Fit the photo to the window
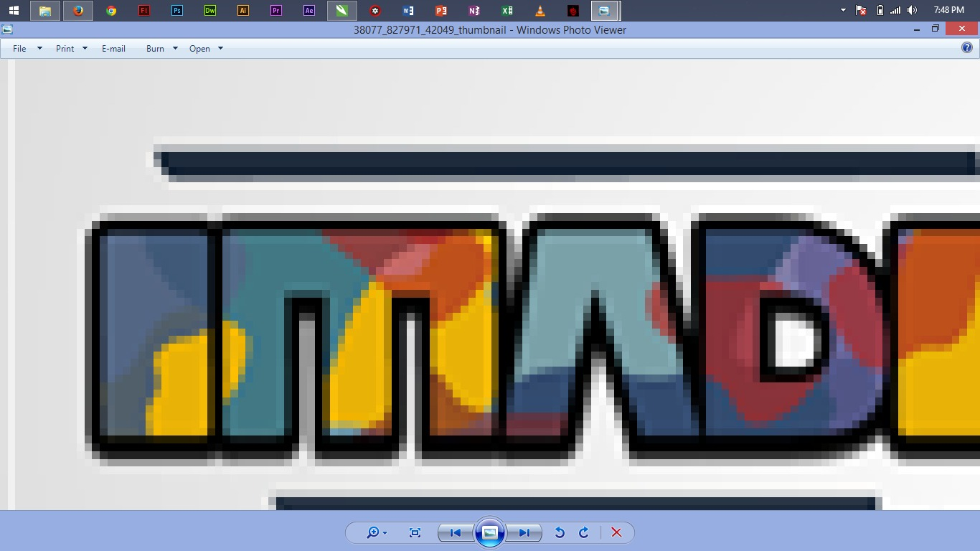980x551 pixels. click(x=414, y=532)
